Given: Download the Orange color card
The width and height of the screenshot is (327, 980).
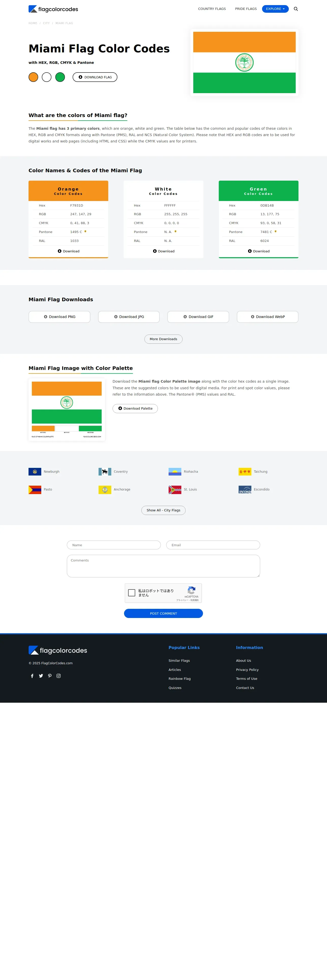Looking at the screenshot, I should coord(69,251).
